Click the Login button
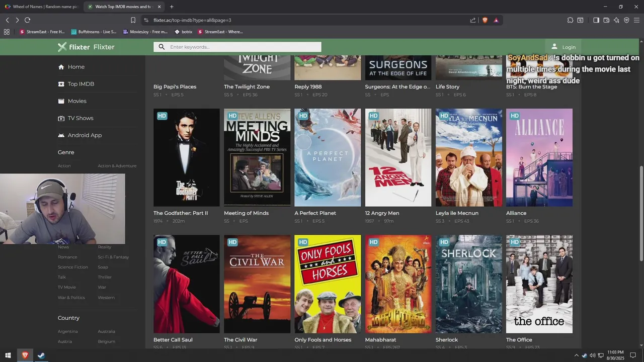The width and height of the screenshot is (644, 362). coord(563,47)
